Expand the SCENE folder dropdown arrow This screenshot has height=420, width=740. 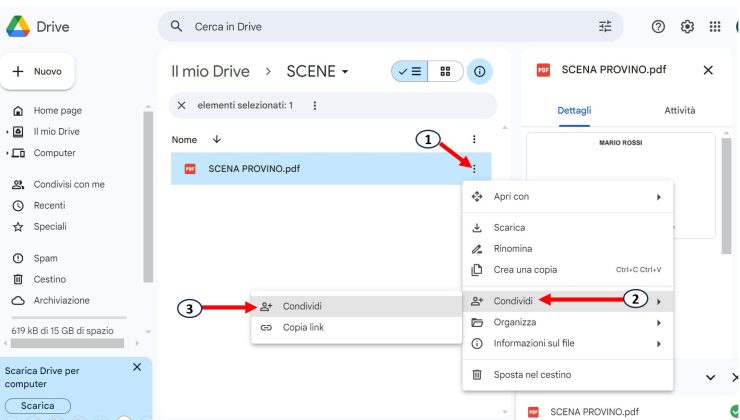[345, 72]
